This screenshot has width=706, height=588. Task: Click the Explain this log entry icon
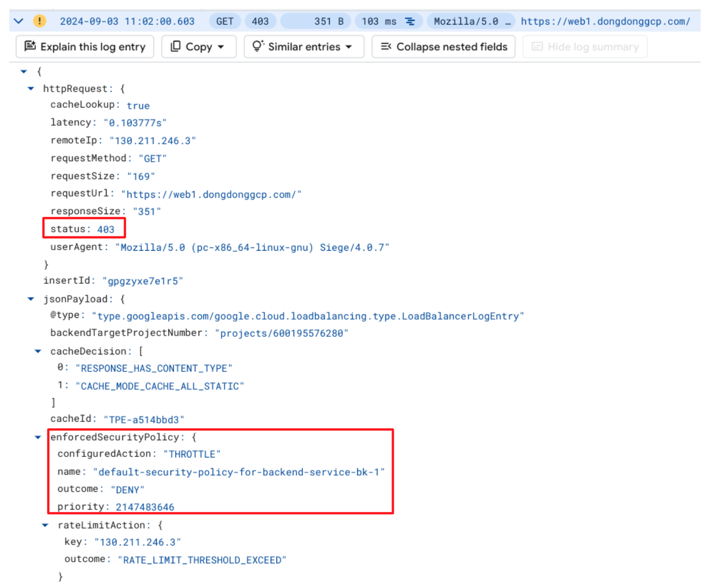point(30,46)
